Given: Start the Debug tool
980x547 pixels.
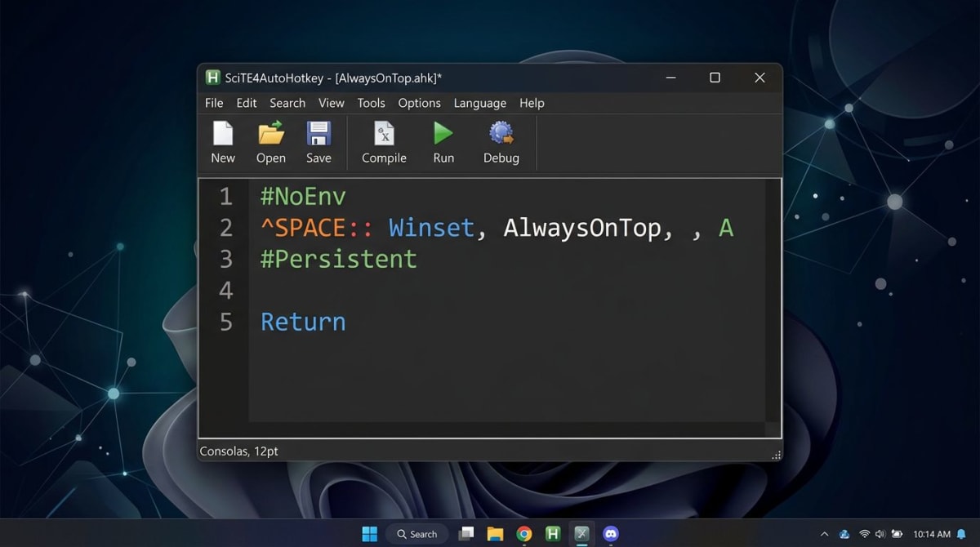Looking at the screenshot, I should click(501, 133).
